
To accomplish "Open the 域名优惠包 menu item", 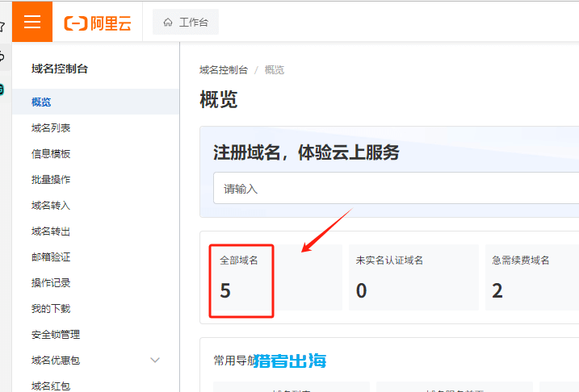I will pyautogui.click(x=56, y=361).
